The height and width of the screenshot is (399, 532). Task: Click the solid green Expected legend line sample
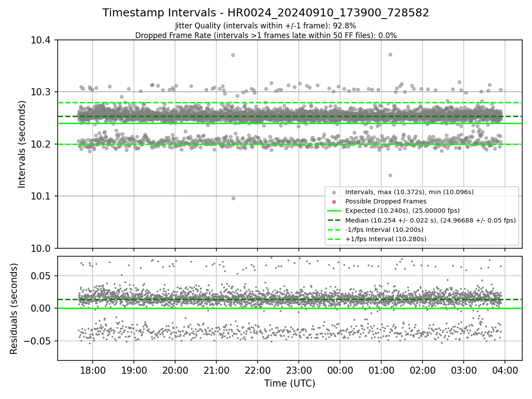pyautogui.click(x=334, y=211)
